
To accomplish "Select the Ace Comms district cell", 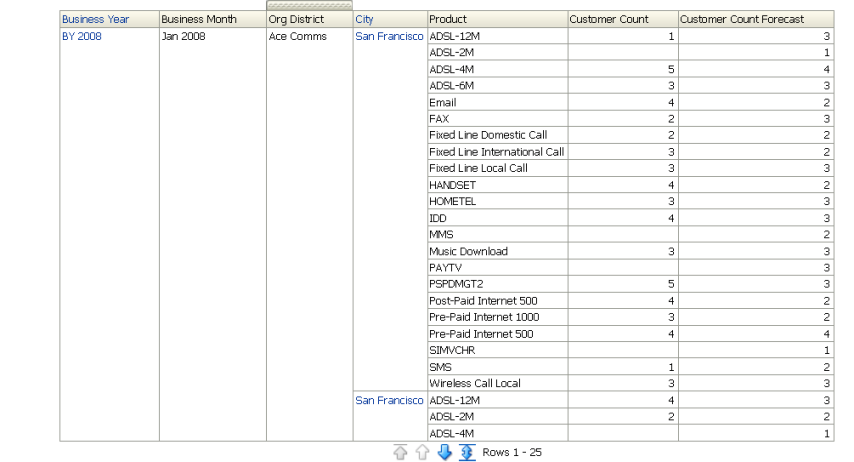I will tap(298, 36).
